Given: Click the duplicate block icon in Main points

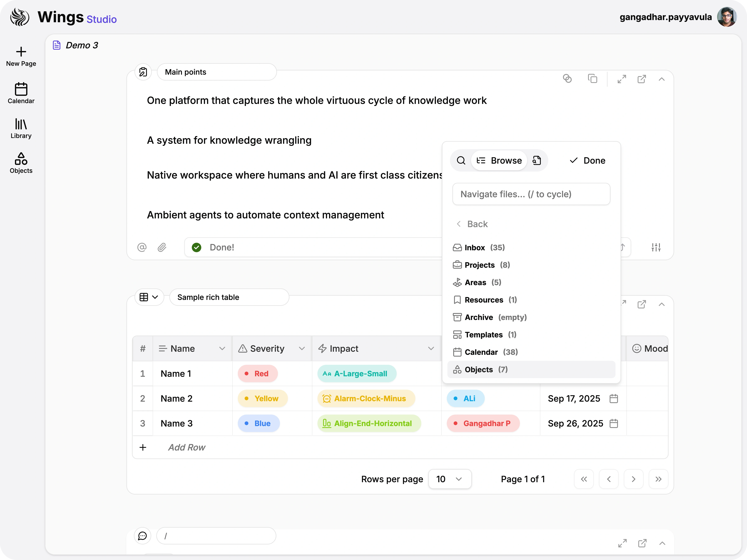Looking at the screenshot, I should (x=592, y=79).
